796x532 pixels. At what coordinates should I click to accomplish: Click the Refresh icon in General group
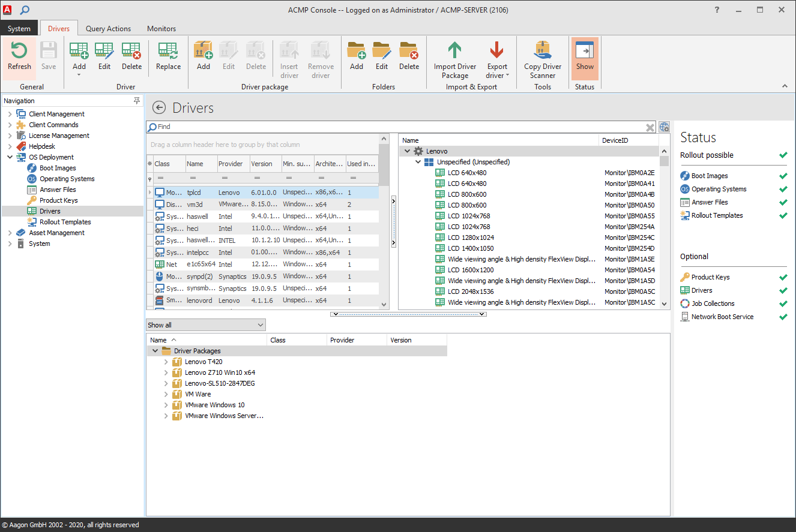19,58
